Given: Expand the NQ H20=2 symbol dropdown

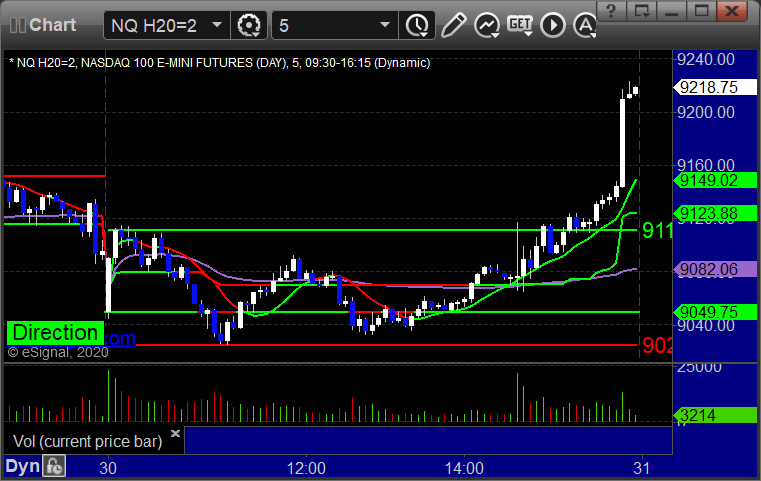Looking at the screenshot, I should [219, 24].
